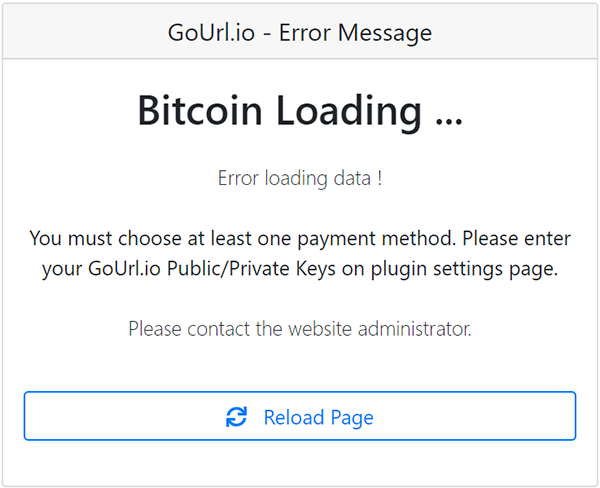
Task: Click the word "Reload" on the blue-outlined button
Action: pyautogui.click(x=294, y=417)
